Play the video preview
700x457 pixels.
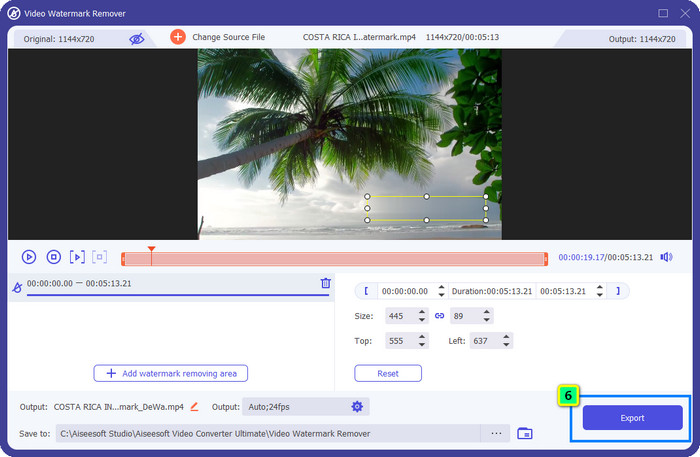(29, 257)
